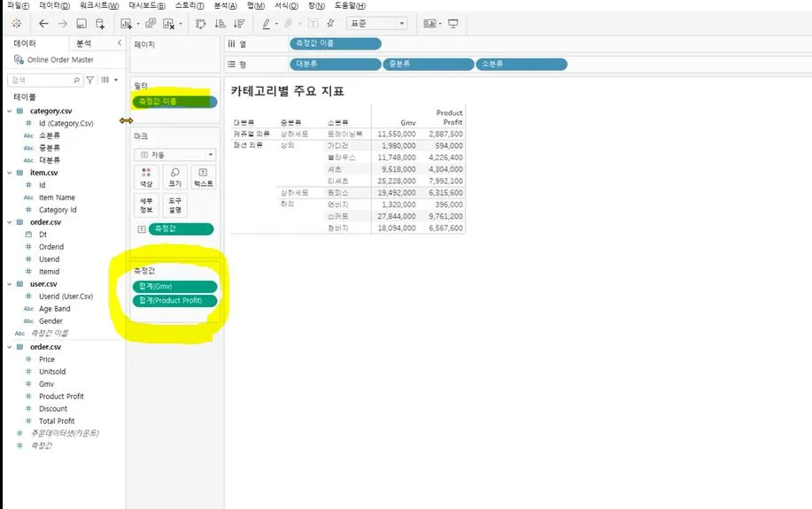
Task: Click the Online Order Master data source icon
Action: coord(19,59)
